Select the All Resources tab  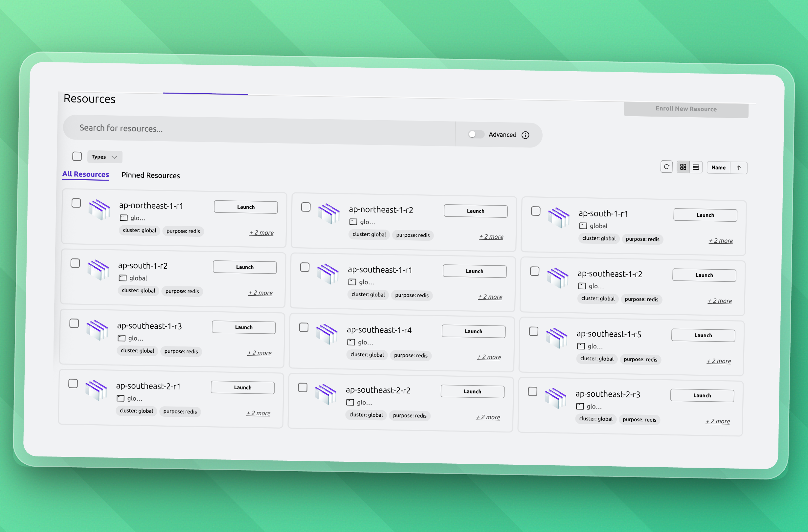pos(85,174)
